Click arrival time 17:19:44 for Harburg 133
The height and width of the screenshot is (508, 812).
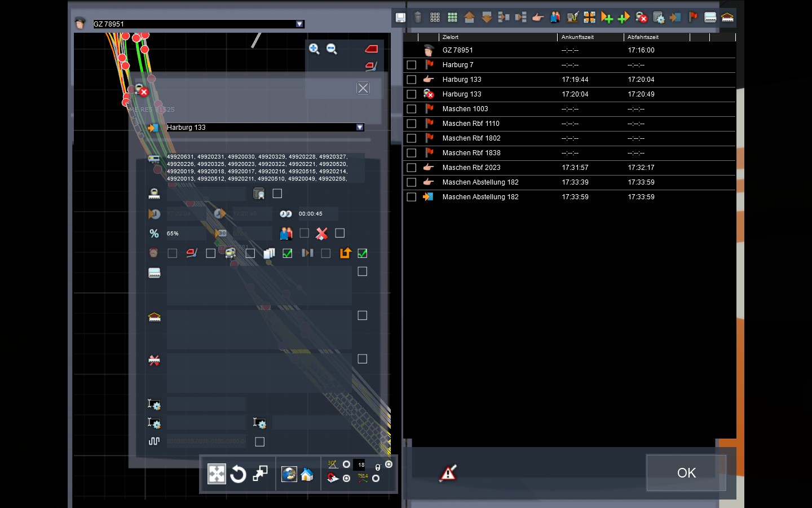tap(575, 80)
